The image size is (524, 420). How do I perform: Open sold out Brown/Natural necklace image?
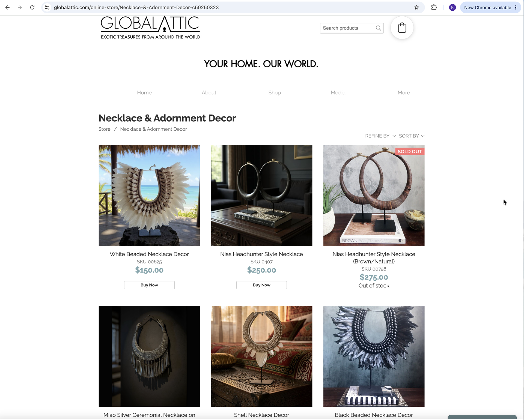point(374,196)
